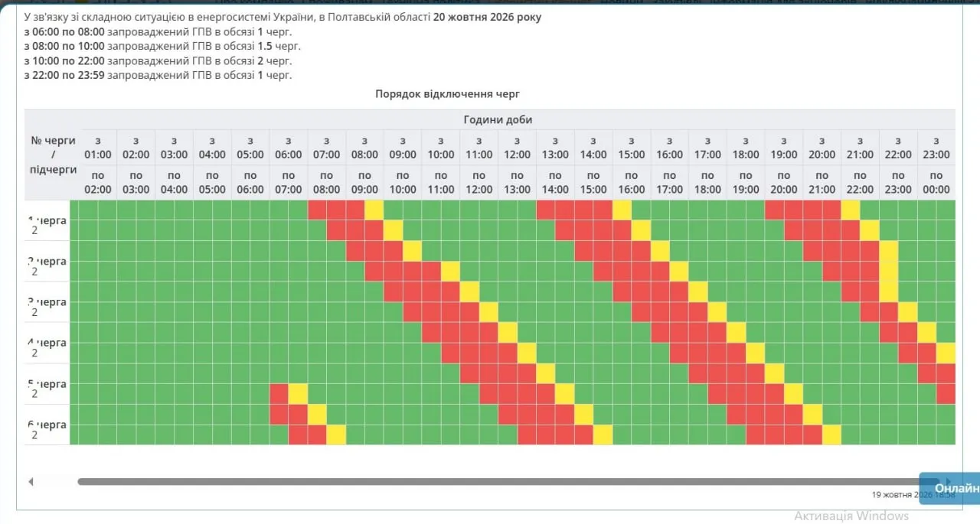Click the line 'з 10:00 по 22:00 запроваджений ГПВ'

point(158,60)
